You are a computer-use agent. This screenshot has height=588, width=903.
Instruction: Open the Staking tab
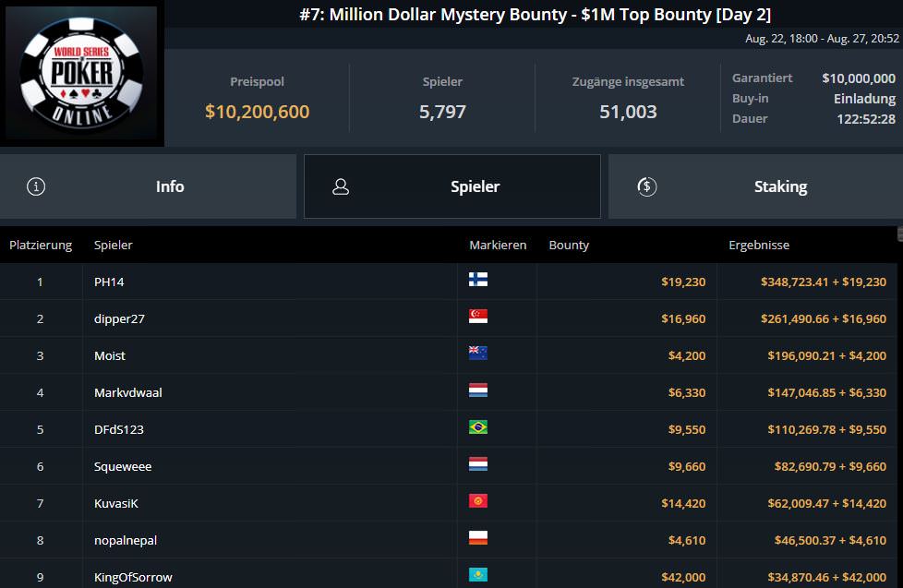click(756, 186)
